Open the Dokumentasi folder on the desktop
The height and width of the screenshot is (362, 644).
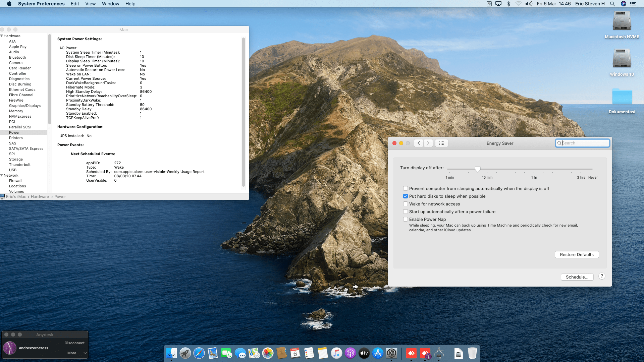tap(622, 97)
